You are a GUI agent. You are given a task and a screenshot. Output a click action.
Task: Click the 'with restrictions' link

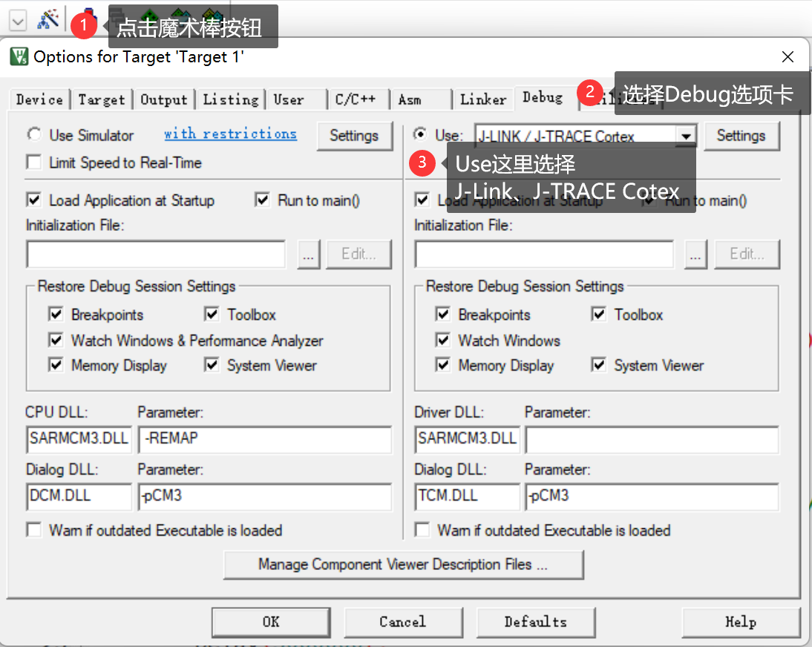[x=230, y=134]
